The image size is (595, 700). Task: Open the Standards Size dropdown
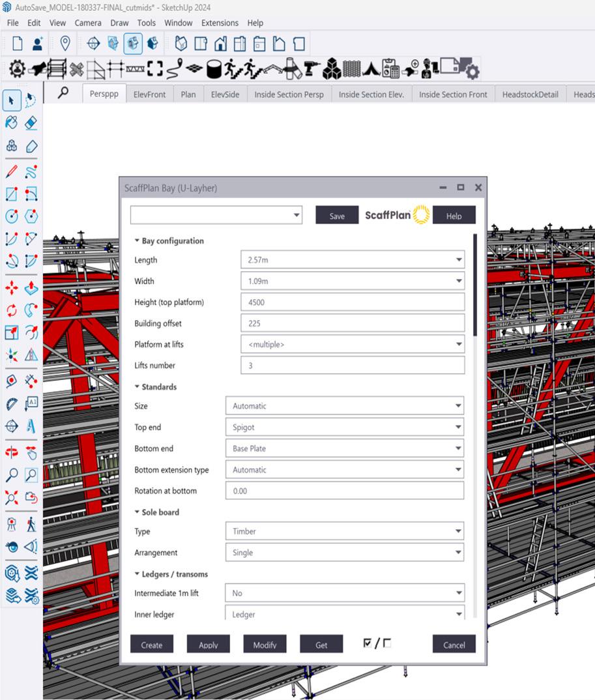click(345, 406)
